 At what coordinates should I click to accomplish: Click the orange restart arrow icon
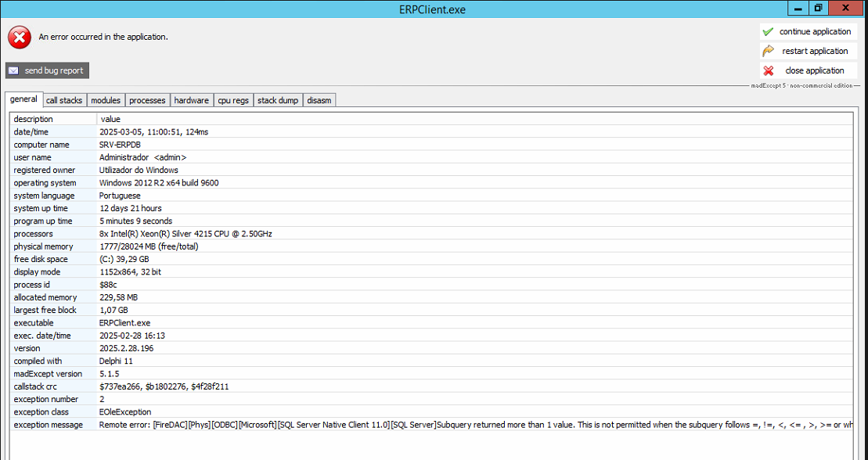pyautogui.click(x=768, y=51)
